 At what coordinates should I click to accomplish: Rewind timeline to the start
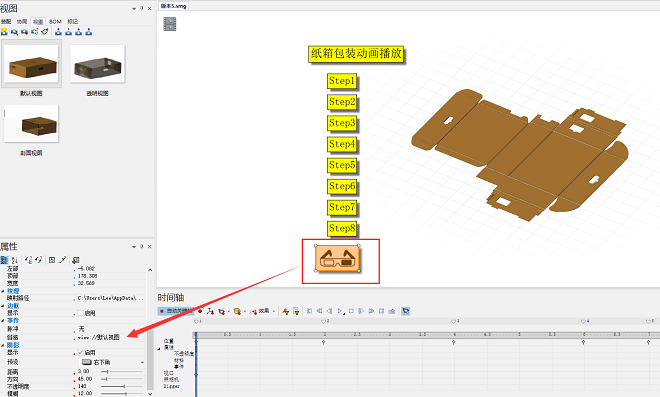coord(309,311)
